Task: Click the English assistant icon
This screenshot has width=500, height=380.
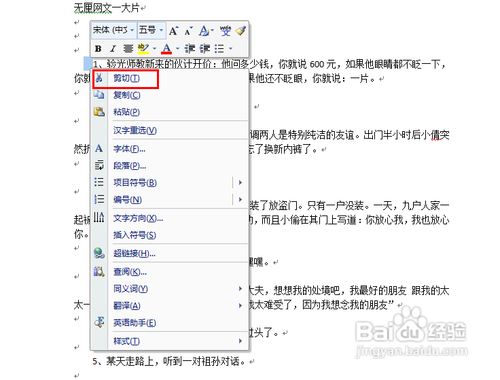Action: tap(99, 322)
